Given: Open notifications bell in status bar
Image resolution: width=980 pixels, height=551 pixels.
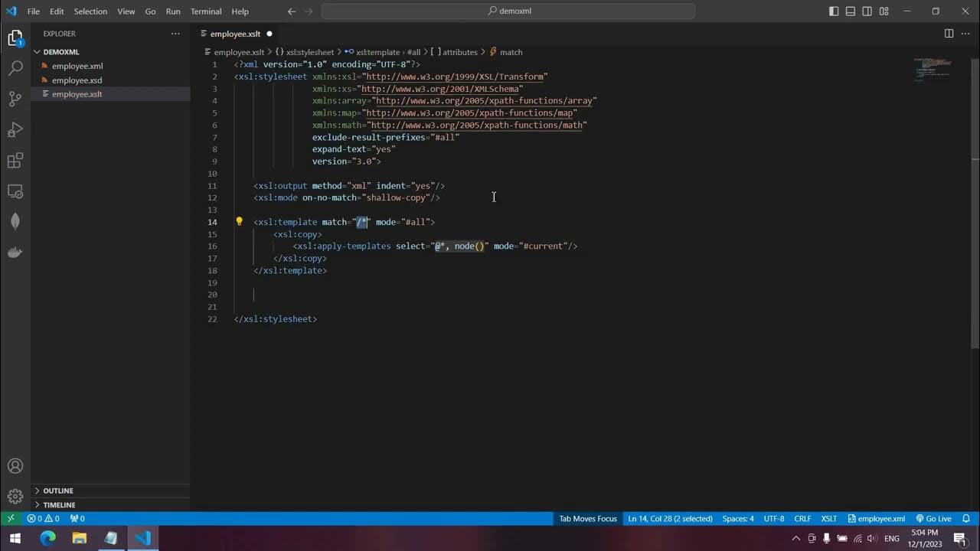Looking at the screenshot, I should (966, 518).
